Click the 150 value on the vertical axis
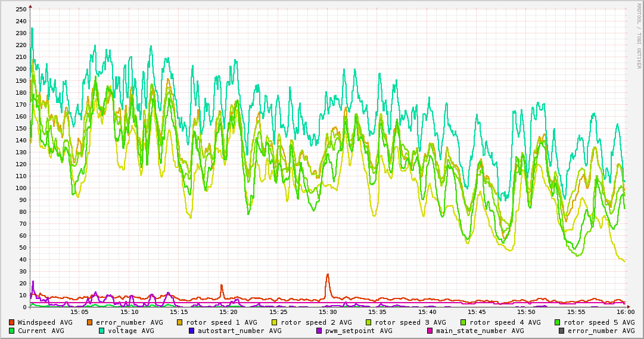The height and width of the screenshot is (339, 644). coord(21,128)
